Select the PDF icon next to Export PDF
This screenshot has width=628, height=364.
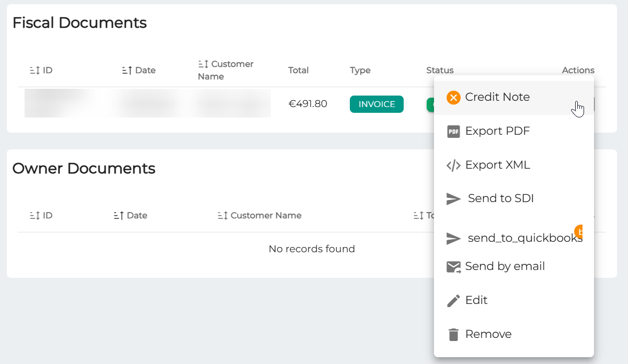click(x=453, y=131)
